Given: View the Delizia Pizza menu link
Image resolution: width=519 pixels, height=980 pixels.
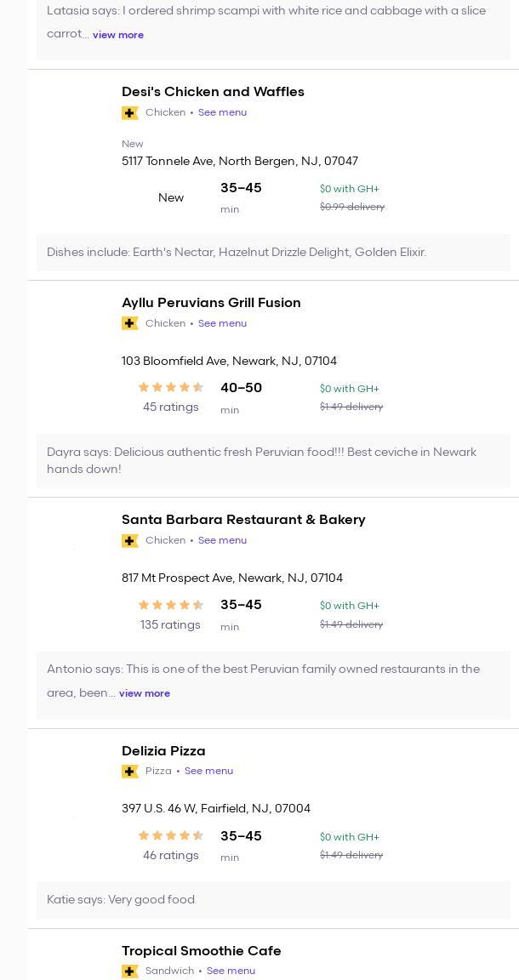Looking at the screenshot, I should pyautogui.click(x=208, y=771).
